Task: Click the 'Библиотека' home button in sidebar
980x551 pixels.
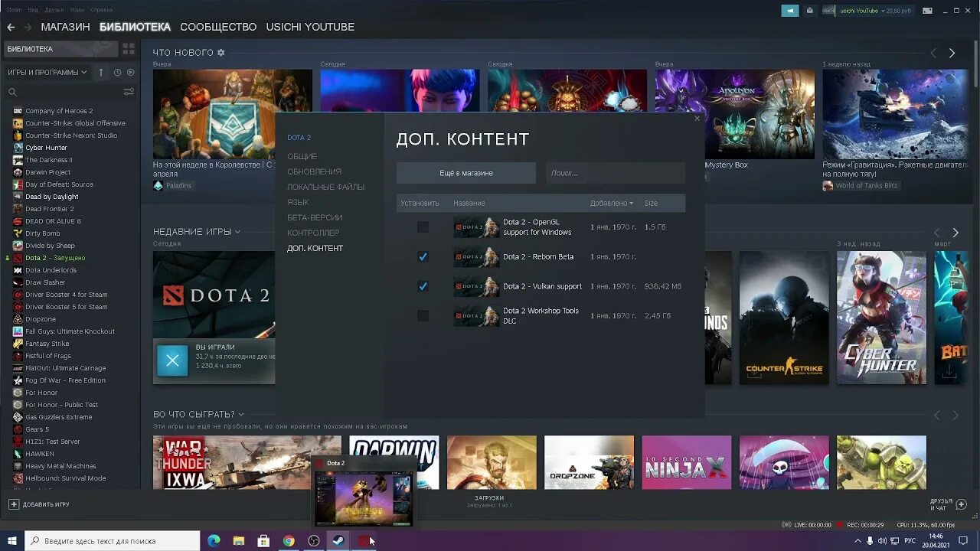Action: [x=60, y=49]
